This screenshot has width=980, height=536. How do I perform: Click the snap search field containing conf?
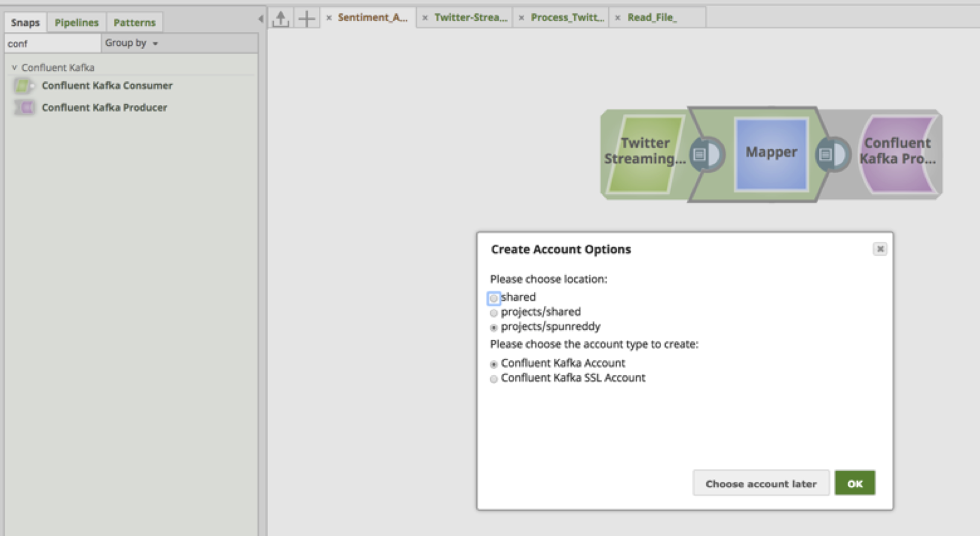coord(52,43)
